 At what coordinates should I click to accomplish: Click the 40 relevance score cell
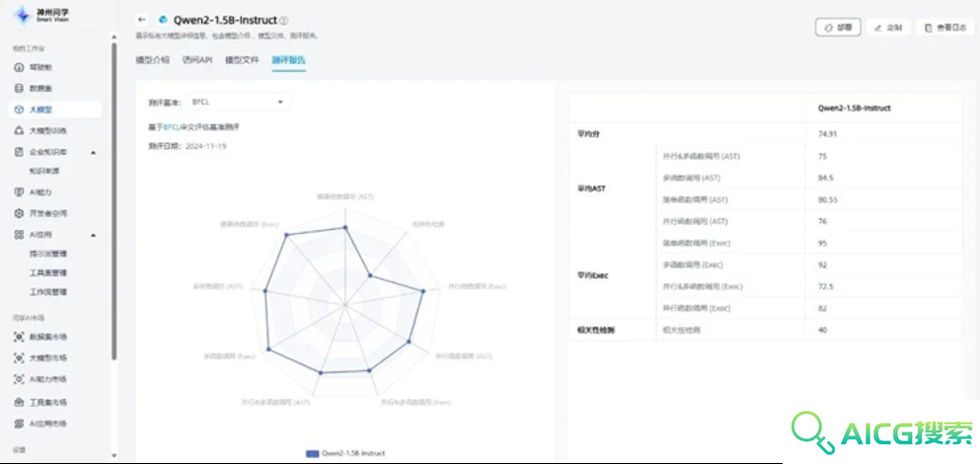coord(822,330)
